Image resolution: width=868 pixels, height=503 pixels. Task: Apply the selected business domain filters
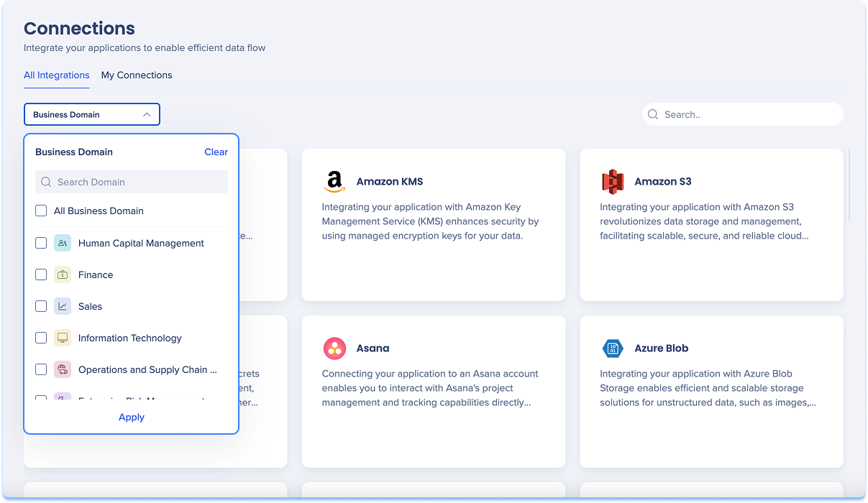[132, 417]
